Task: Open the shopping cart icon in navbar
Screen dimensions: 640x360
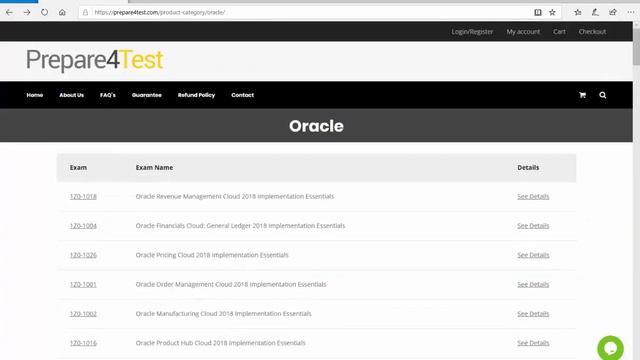Action: [x=582, y=95]
